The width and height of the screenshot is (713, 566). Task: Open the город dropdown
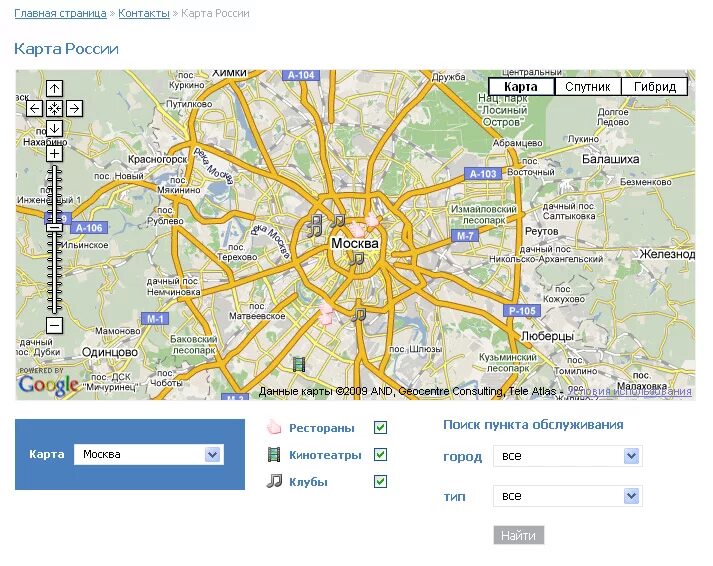coord(568,456)
